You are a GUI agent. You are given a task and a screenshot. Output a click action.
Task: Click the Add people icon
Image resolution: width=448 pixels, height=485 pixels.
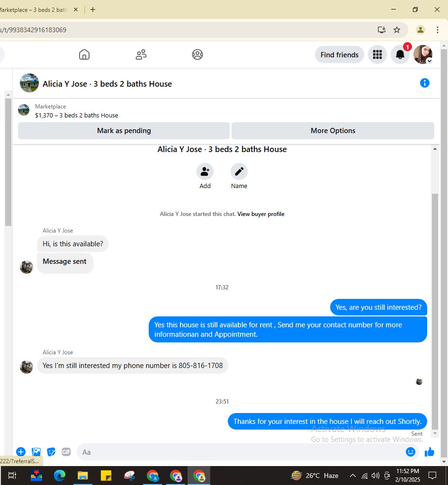[x=205, y=171]
